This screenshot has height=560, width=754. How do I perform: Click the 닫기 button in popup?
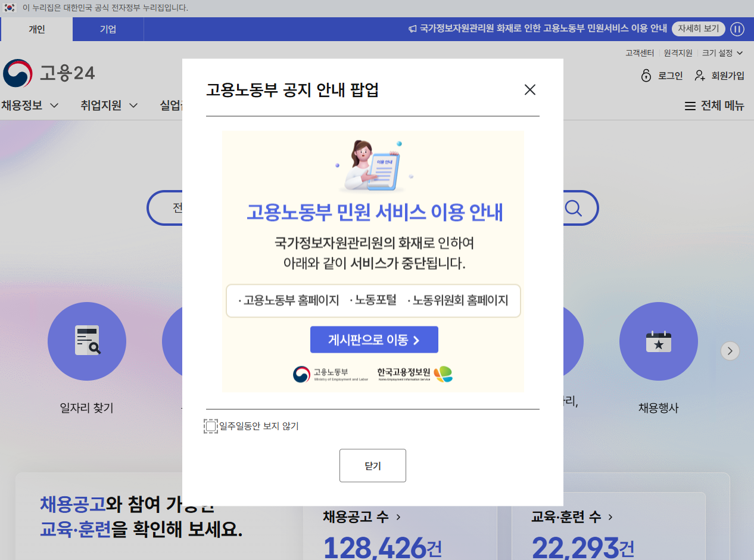[x=373, y=465]
